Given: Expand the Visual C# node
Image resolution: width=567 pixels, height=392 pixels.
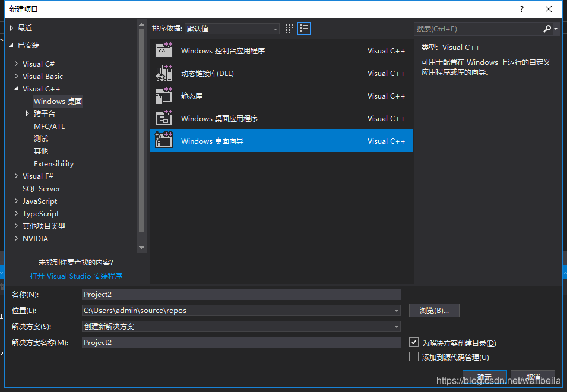Looking at the screenshot, I should point(16,64).
